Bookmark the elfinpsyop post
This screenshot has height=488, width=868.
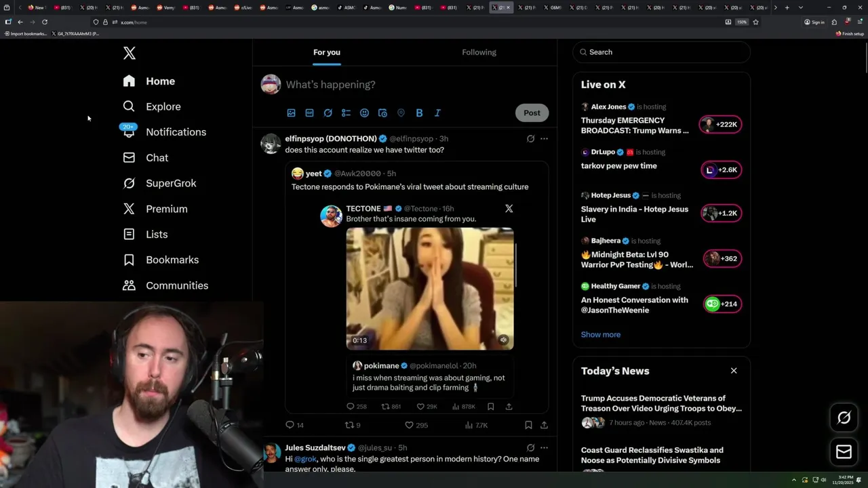(x=528, y=425)
